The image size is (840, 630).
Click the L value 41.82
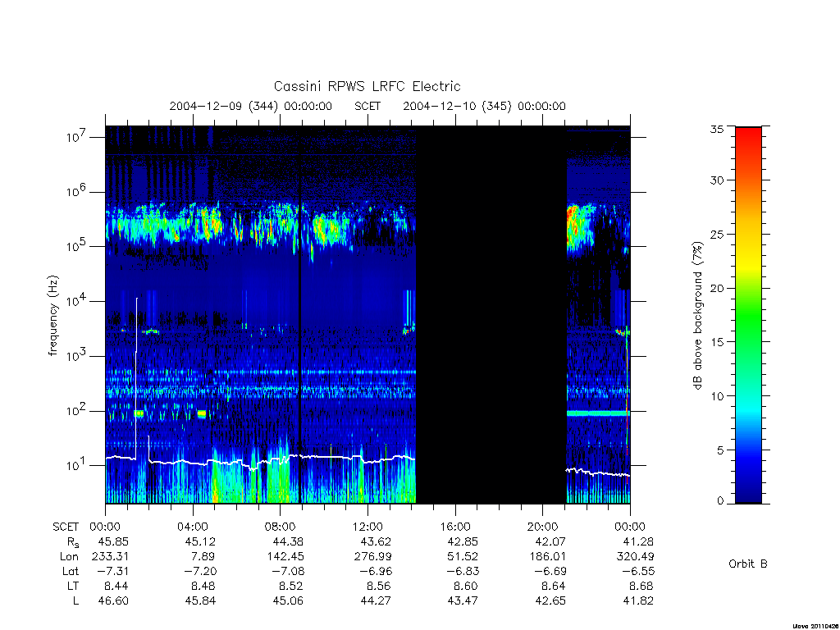tap(638, 601)
